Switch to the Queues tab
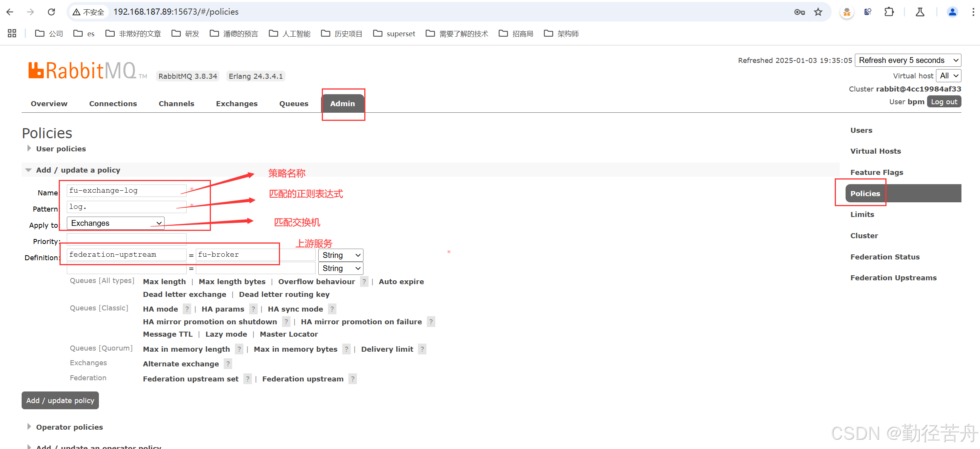Viewport: 980px width, 449px height. tap(294, 103)
